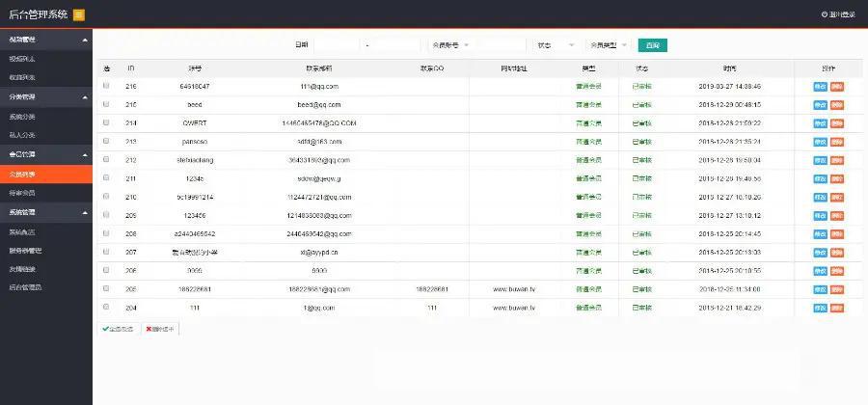Click 已审核 status in row 204

[642, 308]
